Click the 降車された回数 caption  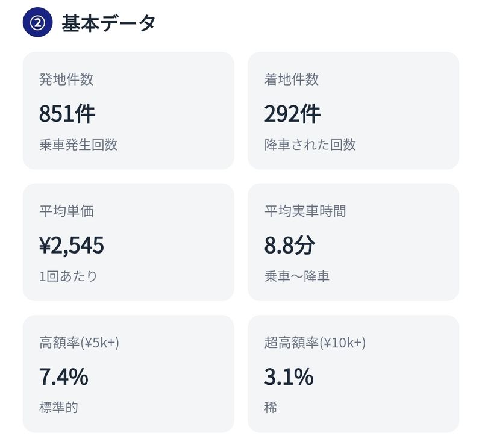(x=310, y=145)
